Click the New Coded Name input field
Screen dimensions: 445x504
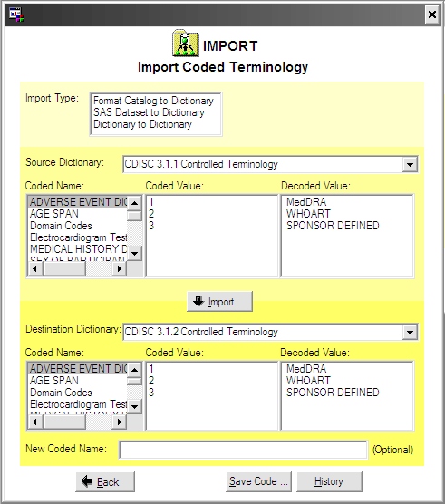[243, 450]
